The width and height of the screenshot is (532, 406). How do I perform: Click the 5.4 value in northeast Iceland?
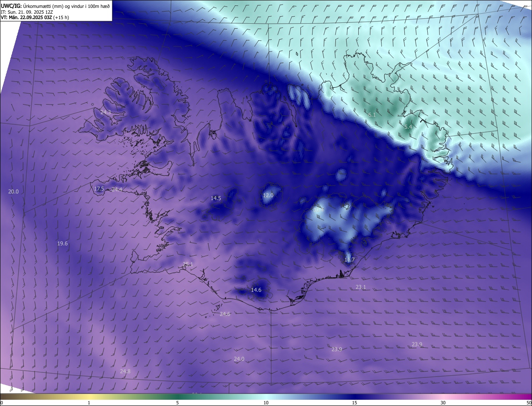408,127
